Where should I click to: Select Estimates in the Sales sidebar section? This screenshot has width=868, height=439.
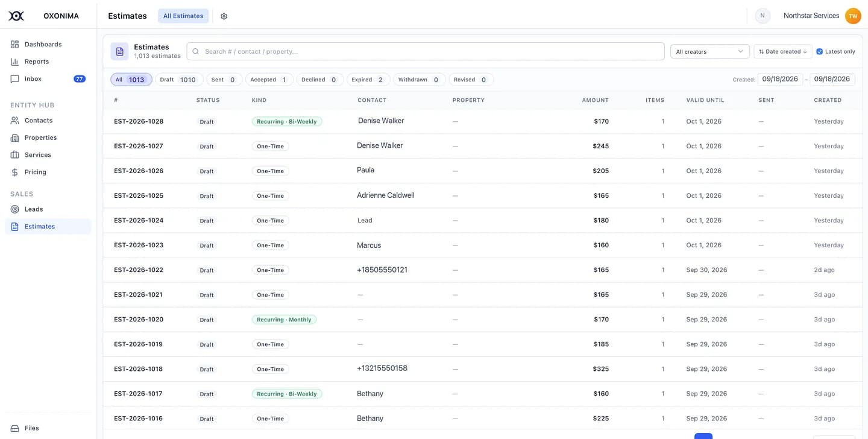click(x=48, y=226)
